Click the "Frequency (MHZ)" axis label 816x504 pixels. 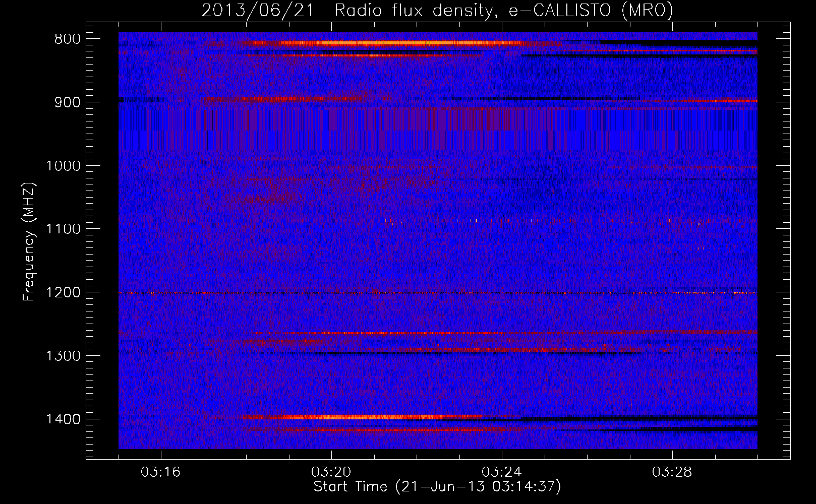[29, 242]
